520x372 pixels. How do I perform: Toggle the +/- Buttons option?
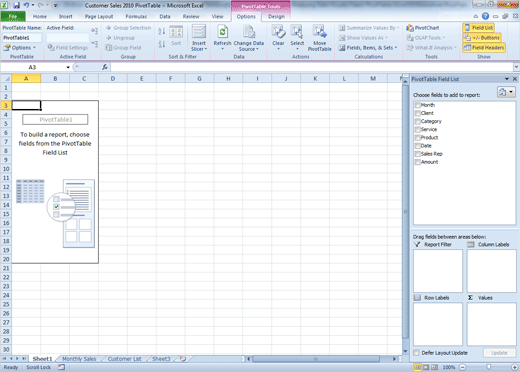click(x=482, y=38)
